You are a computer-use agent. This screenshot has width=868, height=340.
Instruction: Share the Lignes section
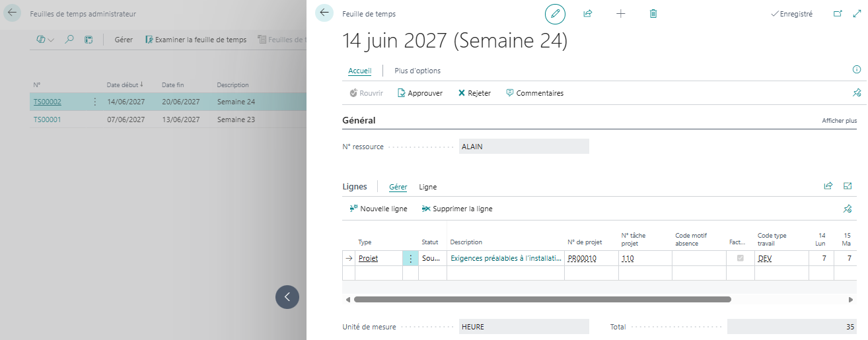[x=828, y=186]
